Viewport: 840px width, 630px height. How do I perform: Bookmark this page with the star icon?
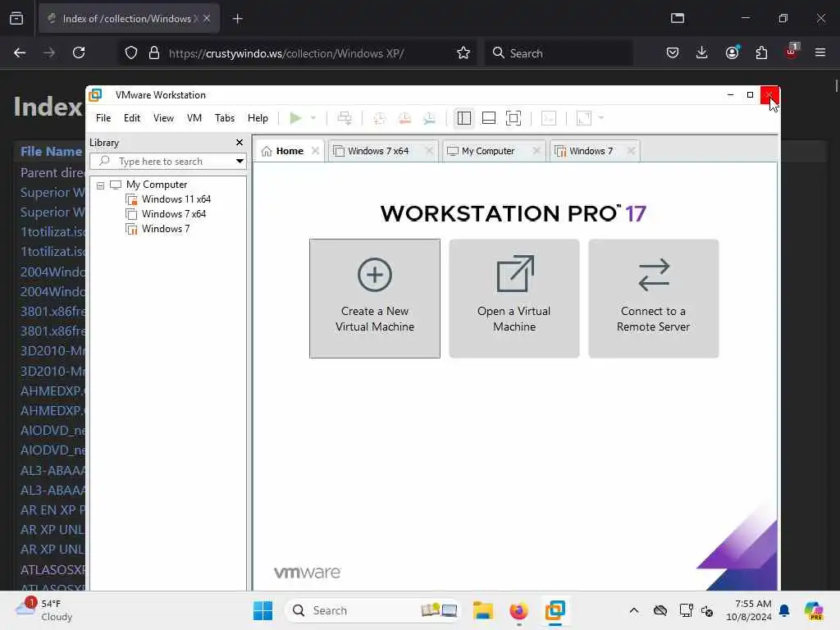tap(463, 52)
